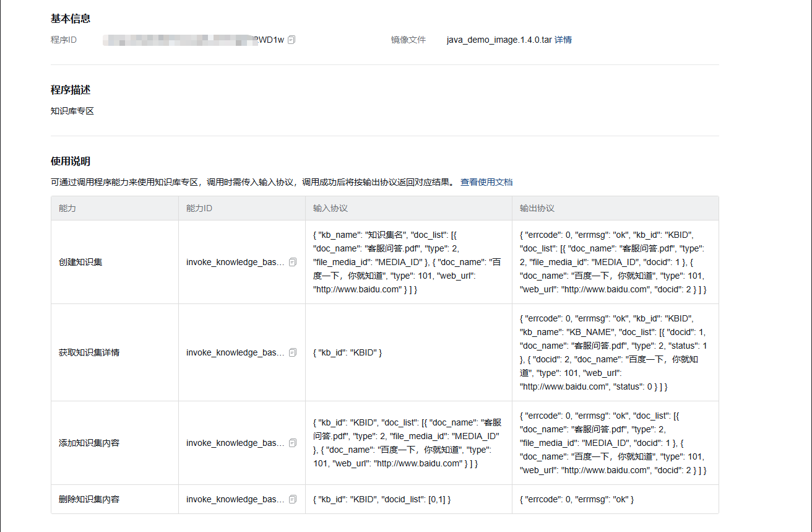Image resolution: width=812 pixels, height=532 pixels.
Task: Copy the ability ID for 添加知识集内容
Action: [x=293, y=443]
